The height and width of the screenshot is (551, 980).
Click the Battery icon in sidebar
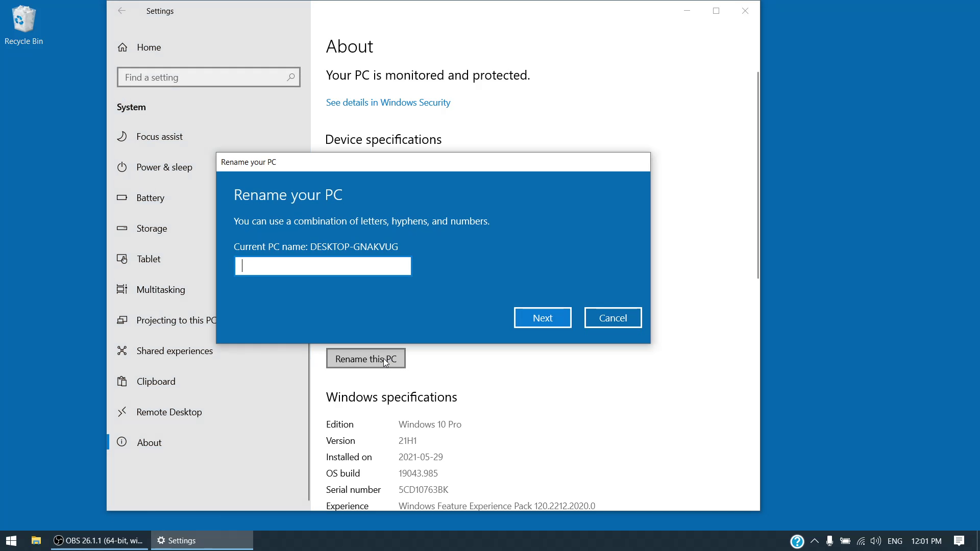point(122,197)
